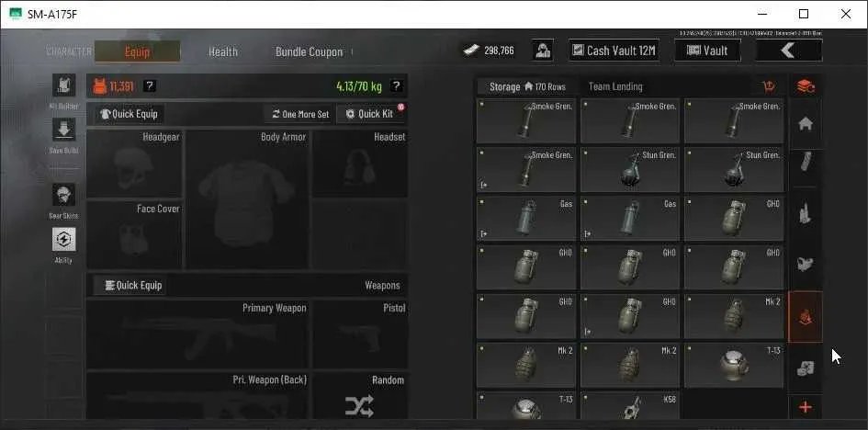Click the help icon beside 4.13/70 kg weight
The image size is (868, 430).
(396, 86)
